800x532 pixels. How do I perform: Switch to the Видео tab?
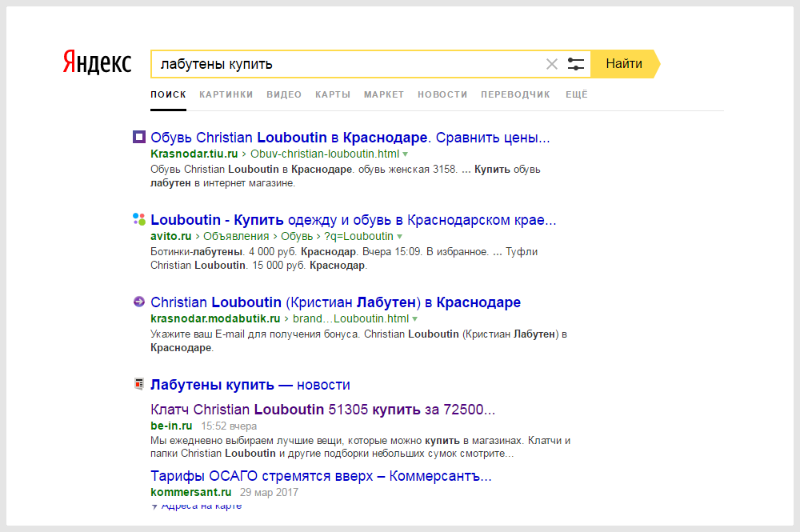(284, 94)
